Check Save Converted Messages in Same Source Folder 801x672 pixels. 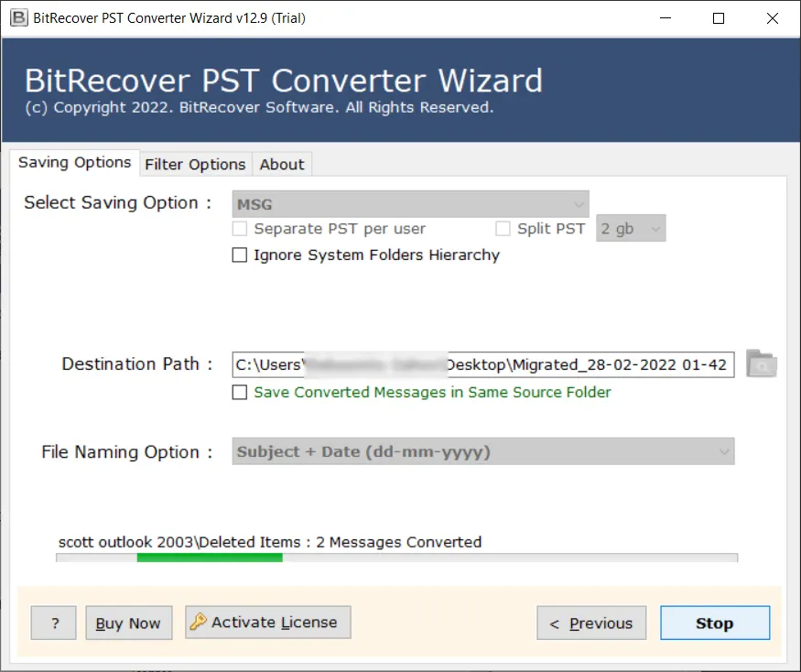tap(240, 392)
